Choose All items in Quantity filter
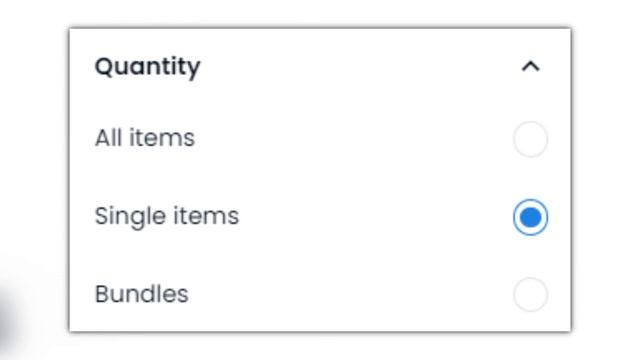 click(530, 139)
